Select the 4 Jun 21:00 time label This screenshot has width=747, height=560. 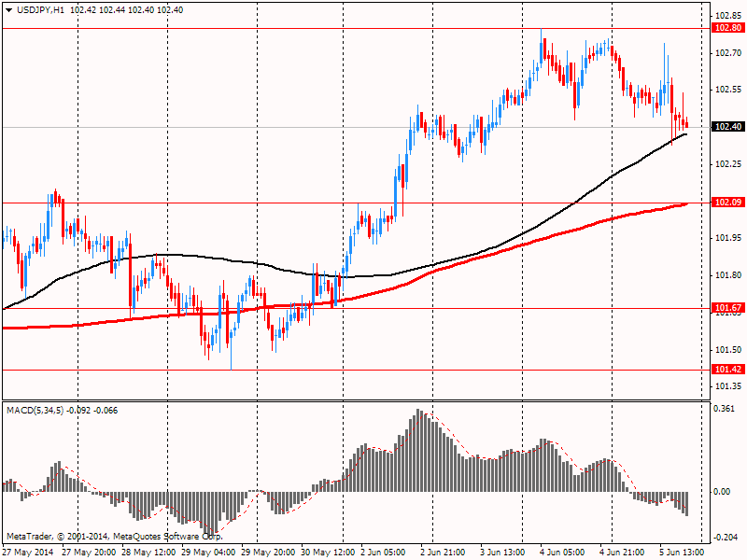click(x=622, y=553)
